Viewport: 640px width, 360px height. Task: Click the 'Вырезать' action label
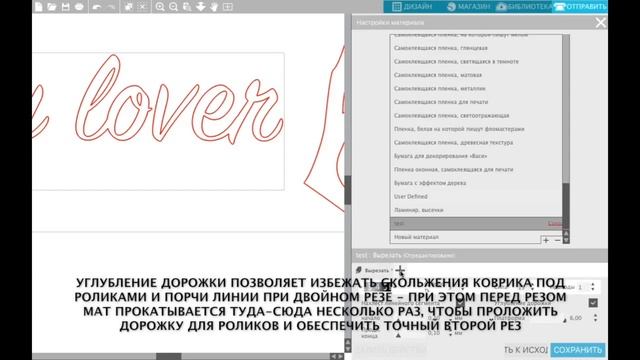tap(376, 270)
